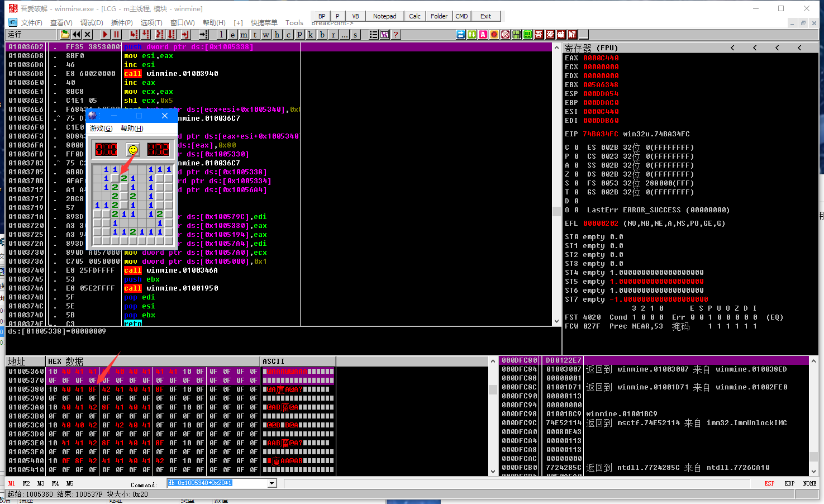The width and height of the screenshot is (824, 504).
Task: Click the 寄存器 (FPU) registers header
Action: [x=591, y=48]
